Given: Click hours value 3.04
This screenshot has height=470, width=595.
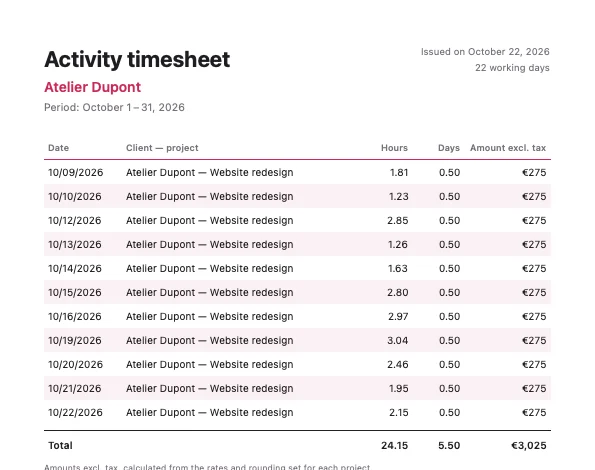Looking at the screenshot, I should (398, 340).
